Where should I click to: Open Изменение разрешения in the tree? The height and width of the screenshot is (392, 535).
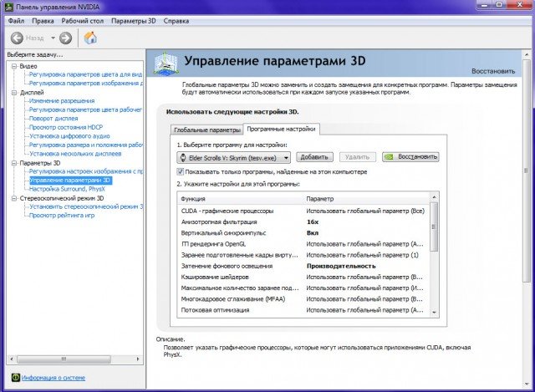[62, 101]
